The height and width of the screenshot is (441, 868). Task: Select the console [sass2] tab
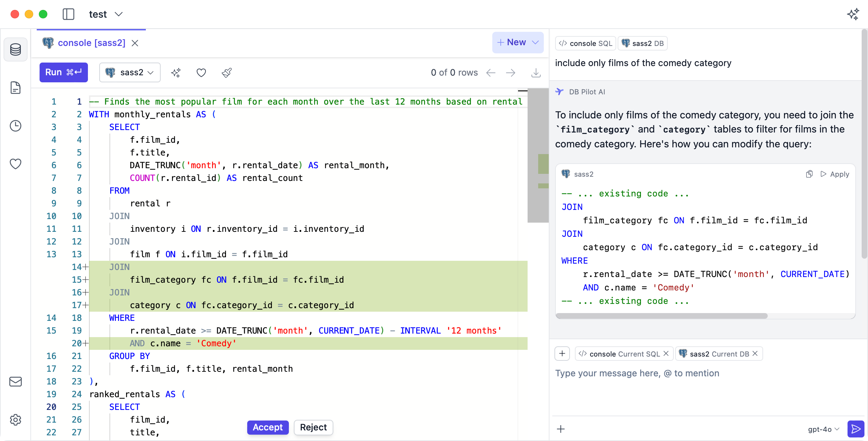(91, 43)
